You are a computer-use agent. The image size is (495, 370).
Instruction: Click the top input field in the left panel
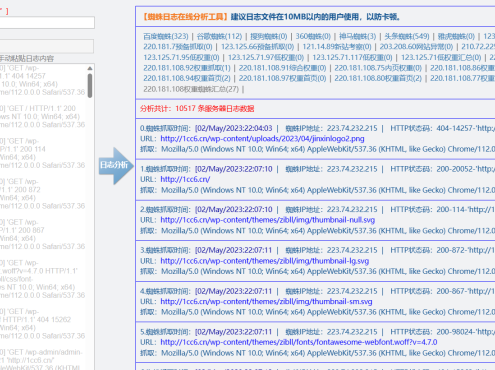[47, 23]
